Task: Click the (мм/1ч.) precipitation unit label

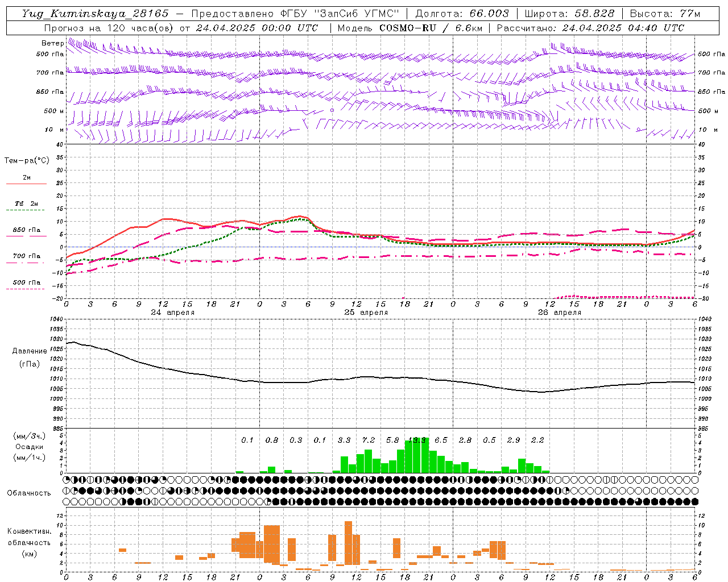Action: [x=29, y=458]
